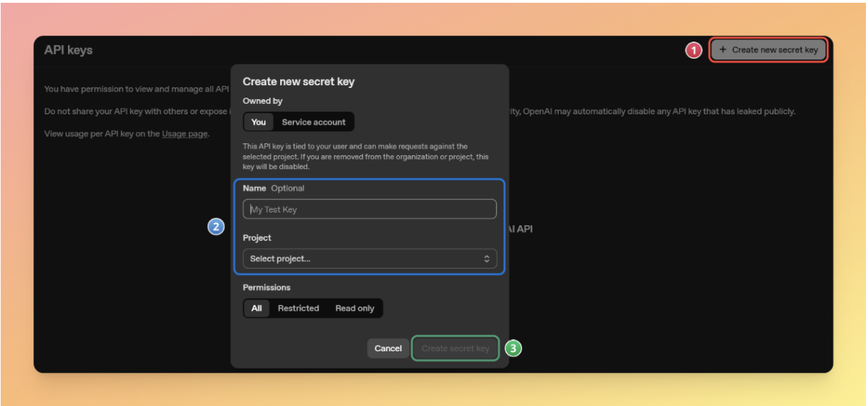Screen dimensions: 868x406
Task: Click the 'Create secret key' confirmation button
Action: click(x=455, y=348)
